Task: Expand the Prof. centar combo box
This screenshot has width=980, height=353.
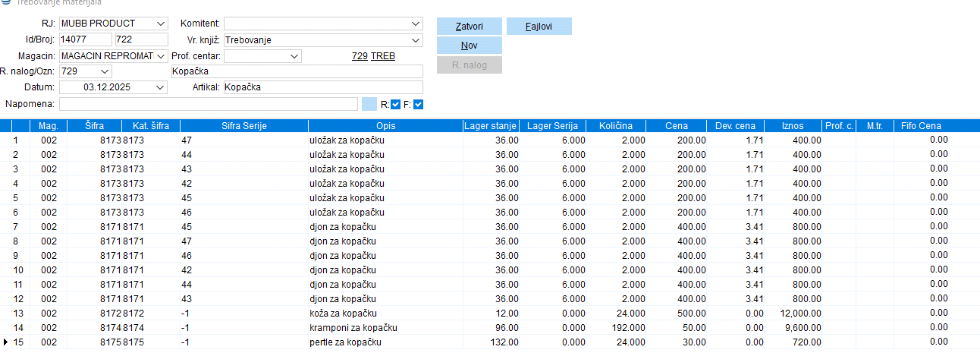Action: click(294, 55)
